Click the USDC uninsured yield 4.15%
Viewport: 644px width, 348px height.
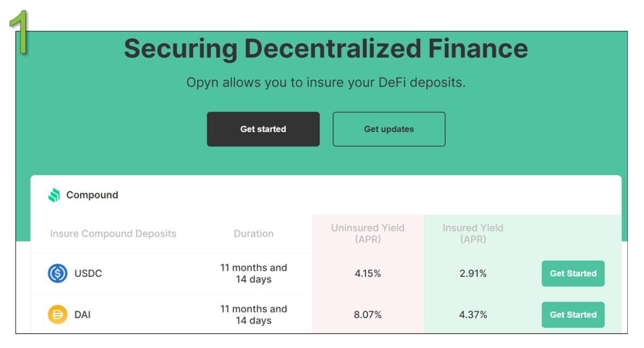click(368, 274)
